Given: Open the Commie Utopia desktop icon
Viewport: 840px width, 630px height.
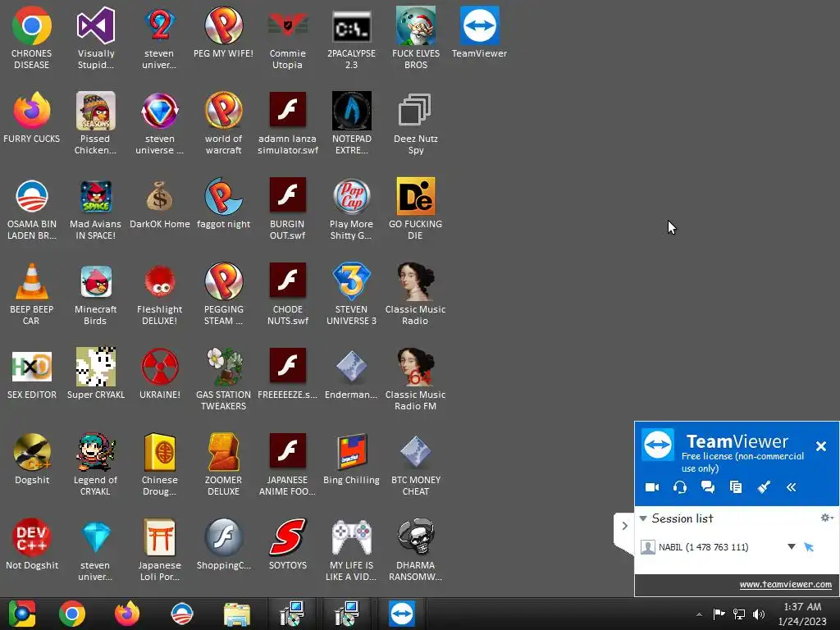Looking at the screenshot, I should [287, 38].
